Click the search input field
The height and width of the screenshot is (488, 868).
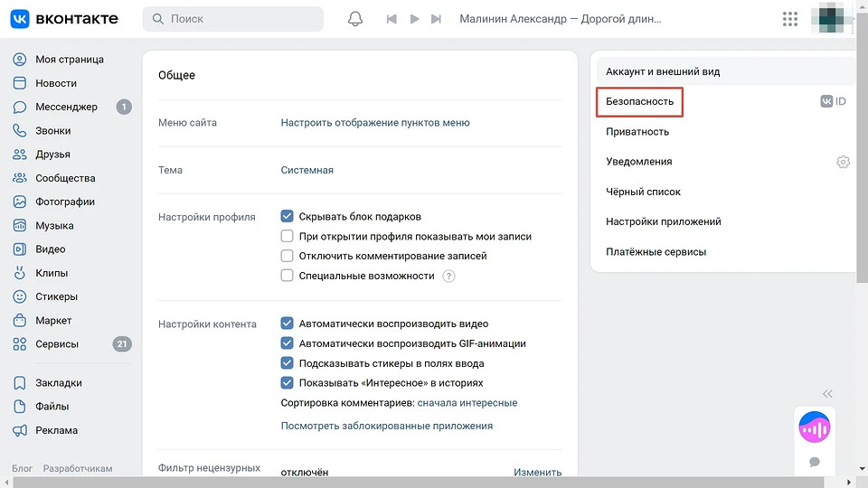(x=233, y=19)
